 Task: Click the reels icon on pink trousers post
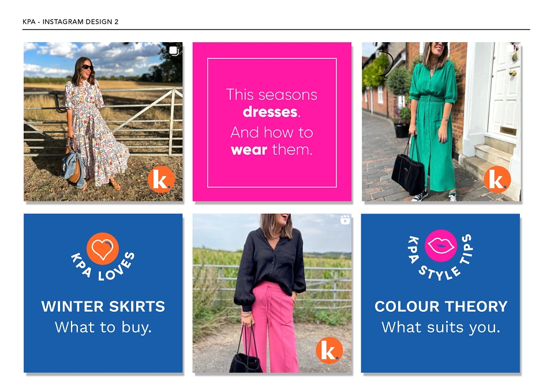click(345, 220)
